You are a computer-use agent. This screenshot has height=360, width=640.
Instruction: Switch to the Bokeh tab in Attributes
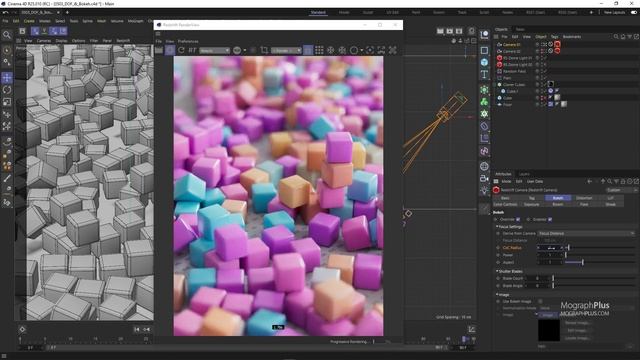pos(558,198)
